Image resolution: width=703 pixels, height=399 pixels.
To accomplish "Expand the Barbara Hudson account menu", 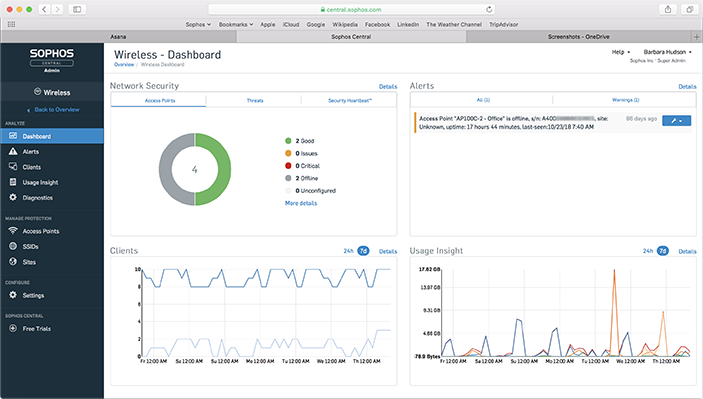I will [668, 52].
